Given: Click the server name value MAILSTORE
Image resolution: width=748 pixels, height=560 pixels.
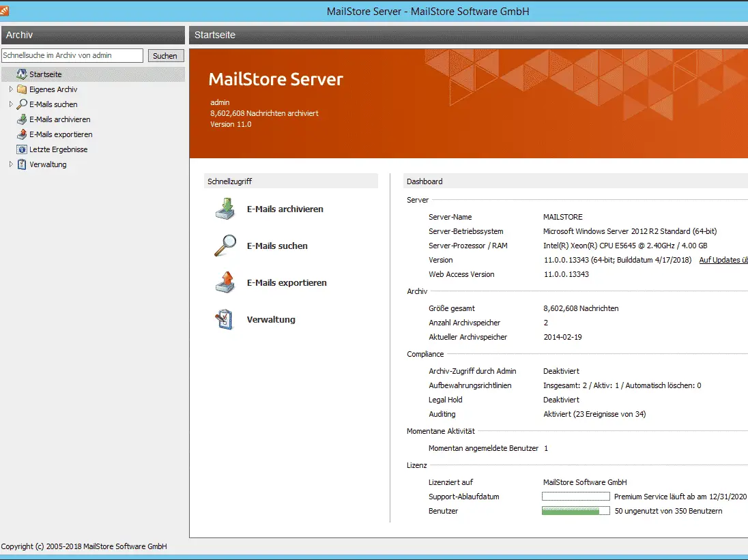Looking at the screenshot, I should (x=563, y=217).
